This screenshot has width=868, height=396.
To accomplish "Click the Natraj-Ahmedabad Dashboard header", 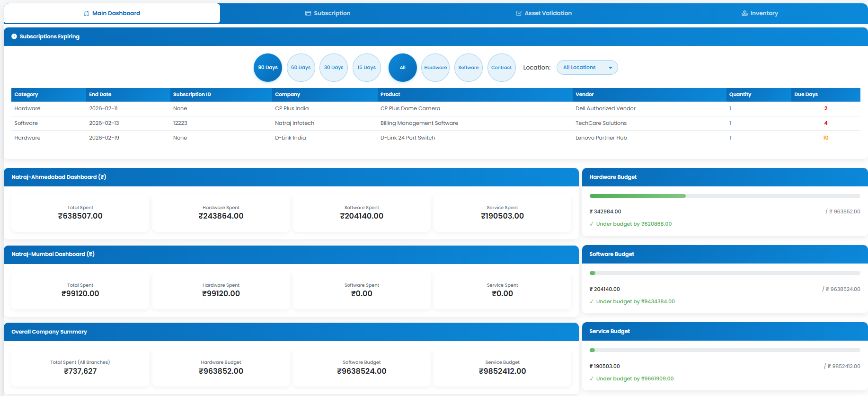I will [291, 177].
